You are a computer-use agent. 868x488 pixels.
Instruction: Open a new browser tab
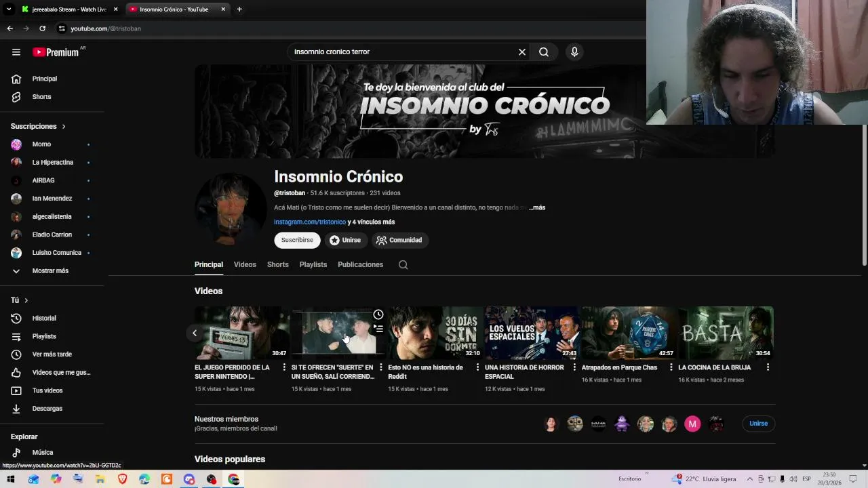pyautogui.click(x=239, y=9)
